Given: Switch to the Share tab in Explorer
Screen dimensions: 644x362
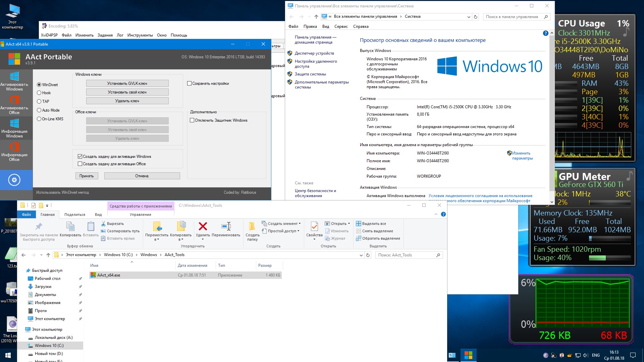Looking at the screenshot, I should [x=75, y=215].
